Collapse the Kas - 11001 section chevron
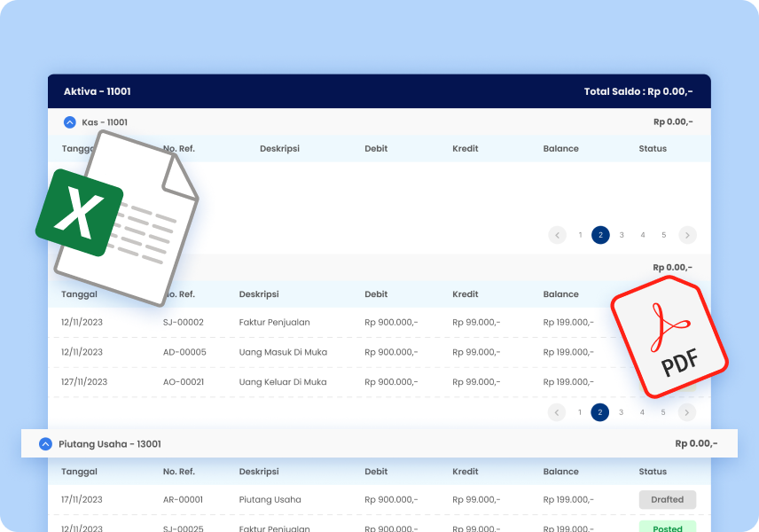Screen dimensions: 759x532 [70, 122]
